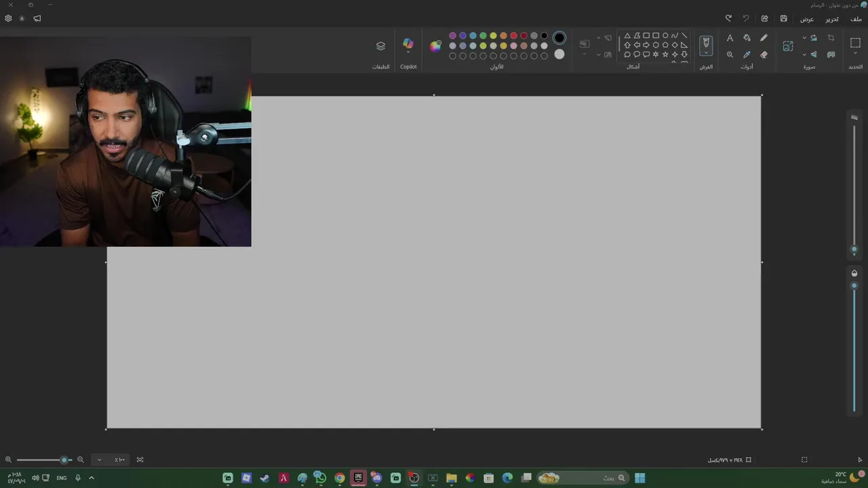Open the Windows Start button

(639, 478)
